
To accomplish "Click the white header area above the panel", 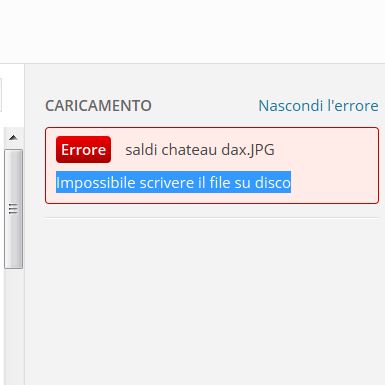I will click(192, 31).
